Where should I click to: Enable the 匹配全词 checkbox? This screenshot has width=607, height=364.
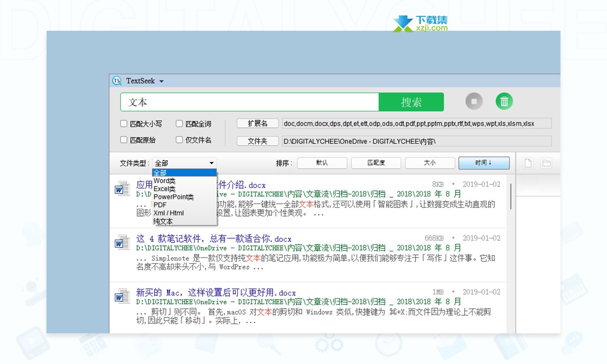coord(179,124)
